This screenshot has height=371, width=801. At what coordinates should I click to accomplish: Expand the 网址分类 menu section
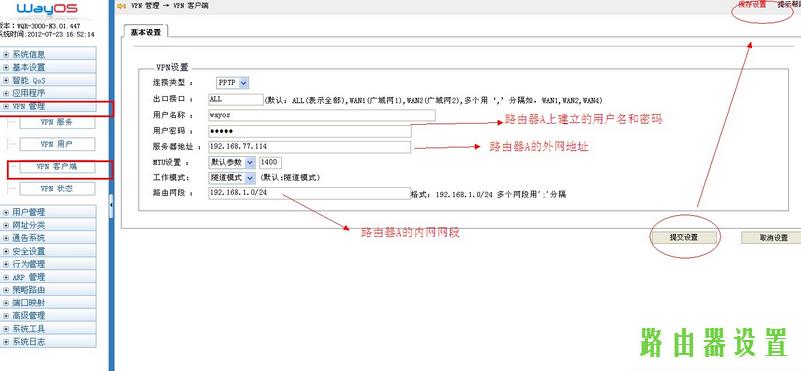[49, 225]
